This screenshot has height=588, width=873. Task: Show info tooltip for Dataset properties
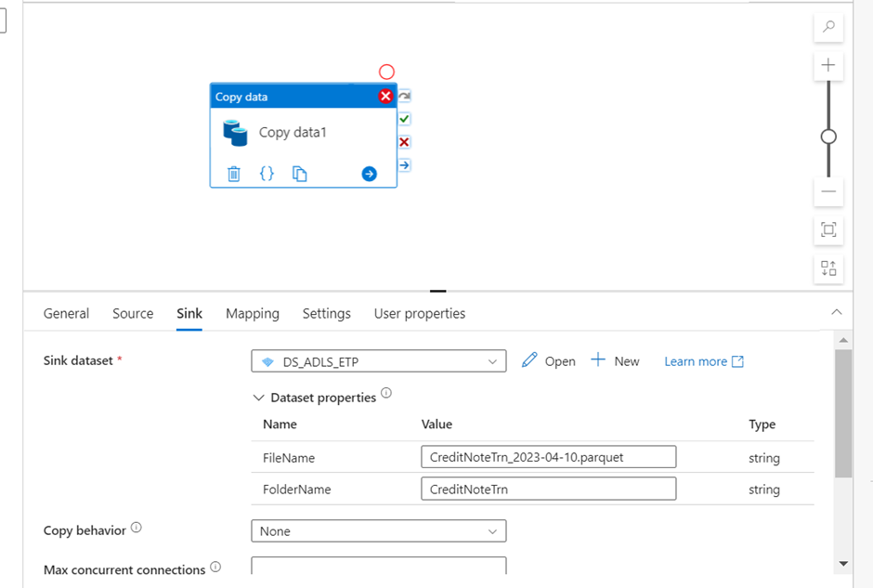tap(386, 393)
